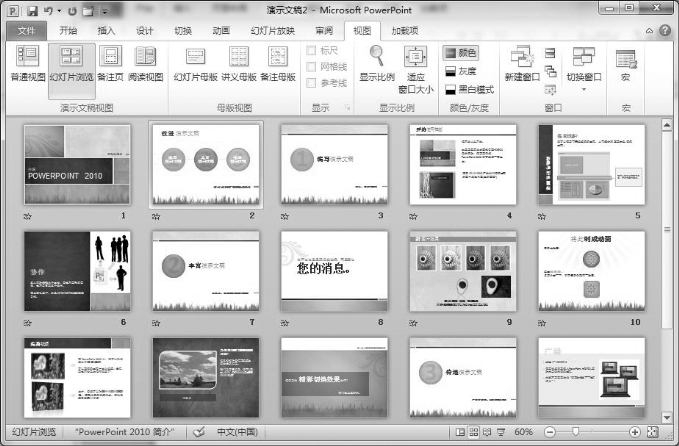Click Cascade windows icon
Image resolution: width=679 pixels, height=446 pixels.
click(550, 71)
